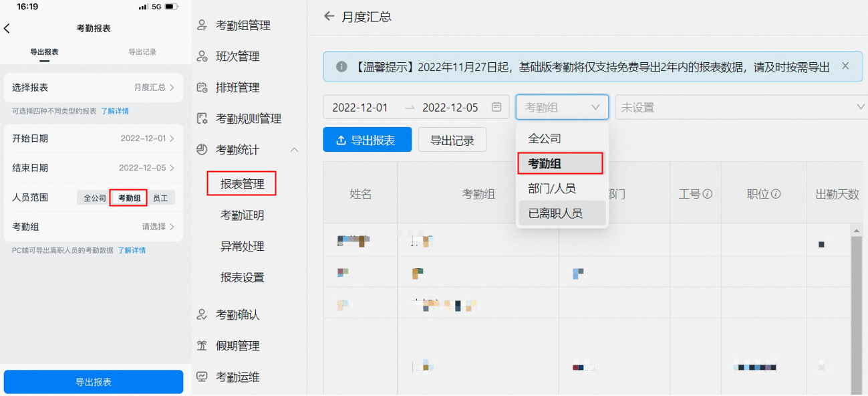Open 考勤组 请选择 row on mobile
Image resolution: width=868 pixels, height=396 pixels.
94,227
